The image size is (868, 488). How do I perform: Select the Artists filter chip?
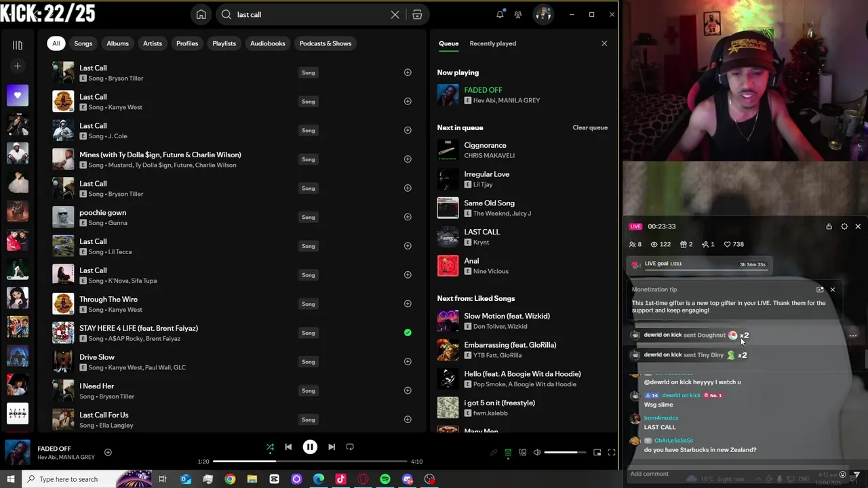coord(153,43)
